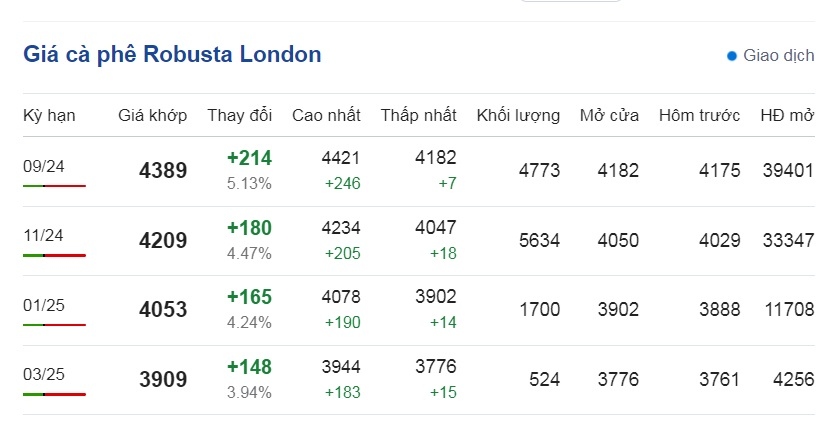The width and height of the screenshot is (838, 434).
Task: Click the open interest value 33347
Action: (789, 241)
